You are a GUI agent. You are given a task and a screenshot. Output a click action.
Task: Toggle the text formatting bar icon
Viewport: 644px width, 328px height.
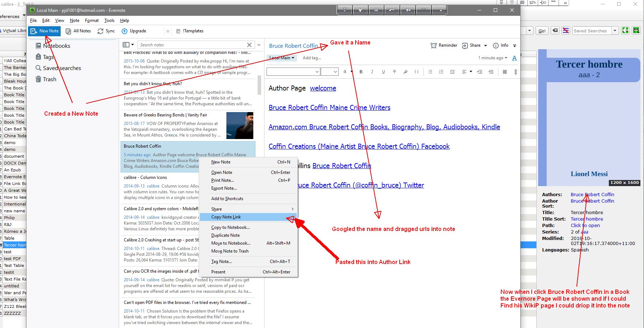tap(514, 58)
